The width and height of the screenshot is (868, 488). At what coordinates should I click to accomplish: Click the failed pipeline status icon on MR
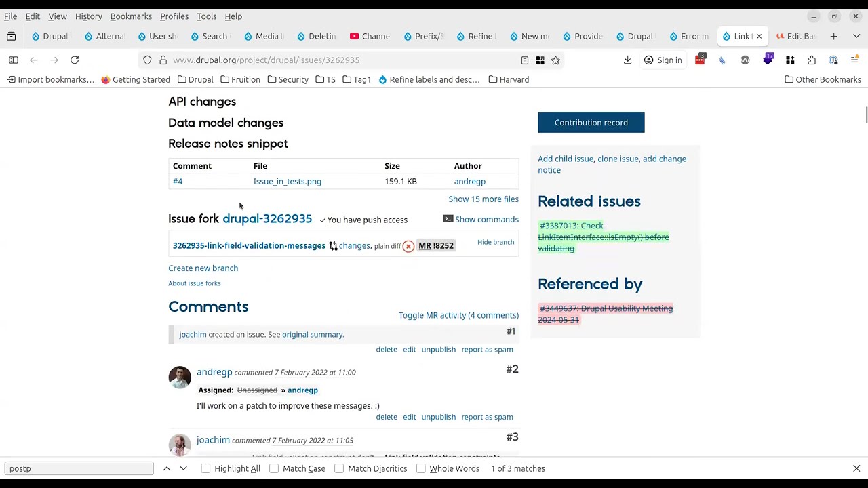[x=408, y=246]
